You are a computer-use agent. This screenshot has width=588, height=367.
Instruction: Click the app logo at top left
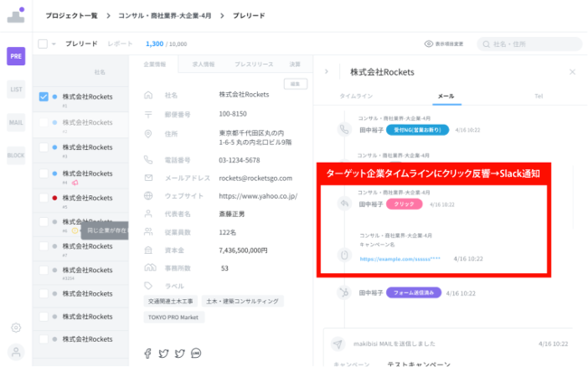coord(16,15)
